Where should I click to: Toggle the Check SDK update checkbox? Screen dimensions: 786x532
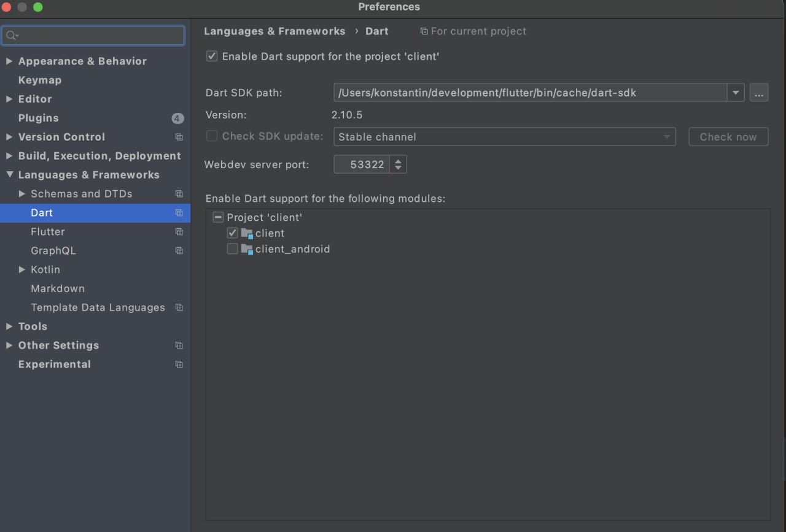[x=212, y=136]
